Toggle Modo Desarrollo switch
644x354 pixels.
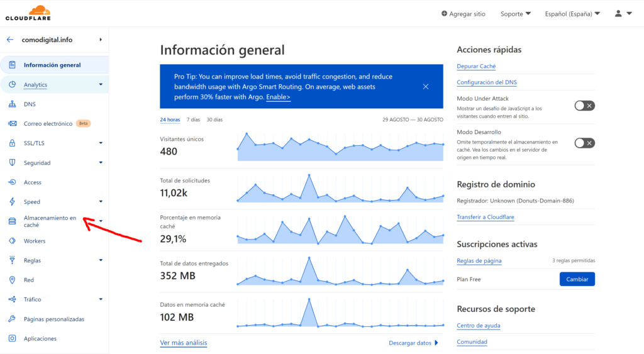(x=584, y=143)
